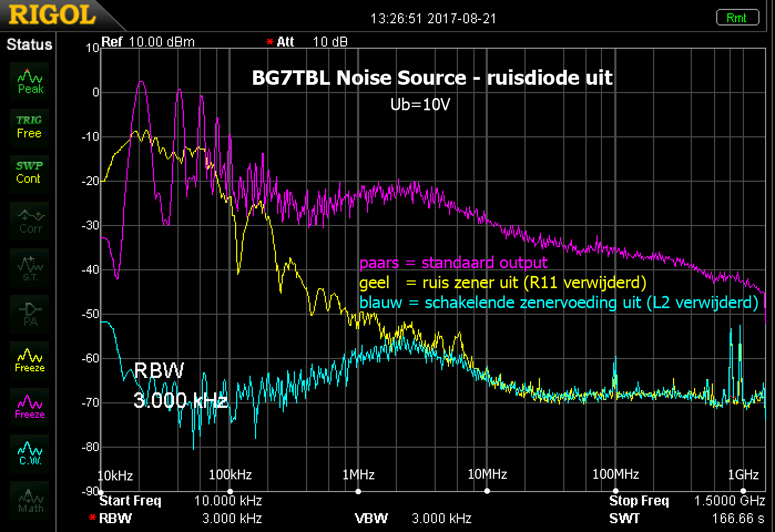Click the Ref 10.00 dBm readout
The width and height of the screenshot is (775, 532).
[148, 42]
